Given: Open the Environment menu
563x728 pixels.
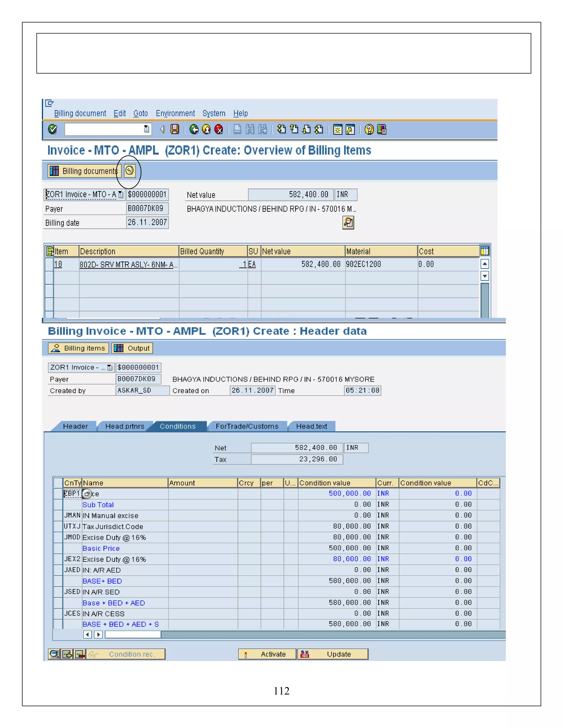Looking at the screenshot, I should (x=175, y=113).
